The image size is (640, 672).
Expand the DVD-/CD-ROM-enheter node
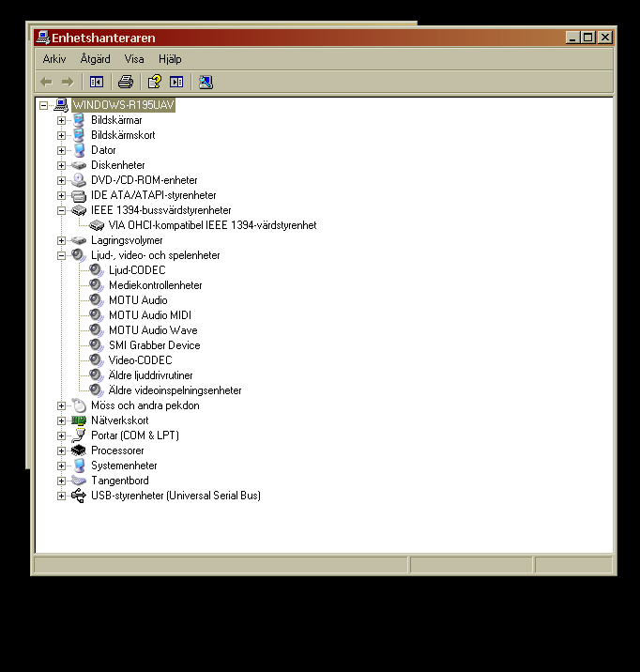click(x=61, y=180)
